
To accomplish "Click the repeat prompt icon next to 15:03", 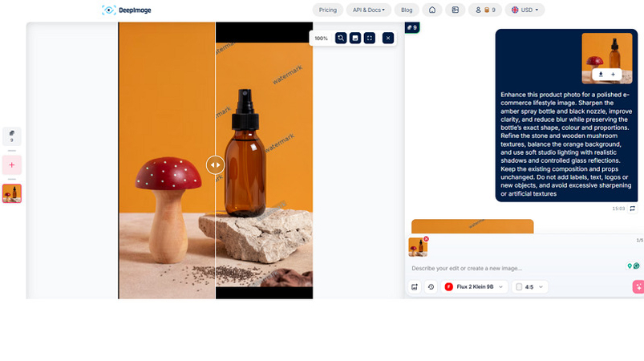I will (x=633, y=209).
